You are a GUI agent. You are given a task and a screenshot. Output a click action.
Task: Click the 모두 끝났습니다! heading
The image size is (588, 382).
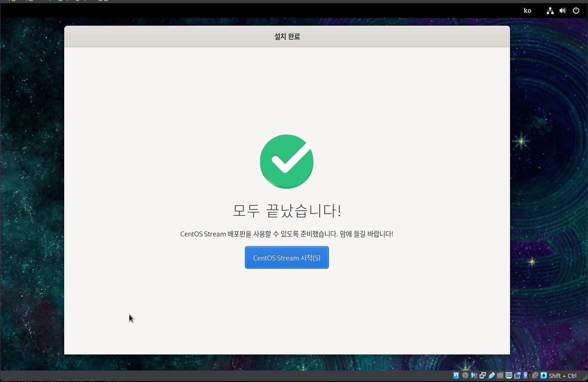pyautogui.click(x=287, y=211)
